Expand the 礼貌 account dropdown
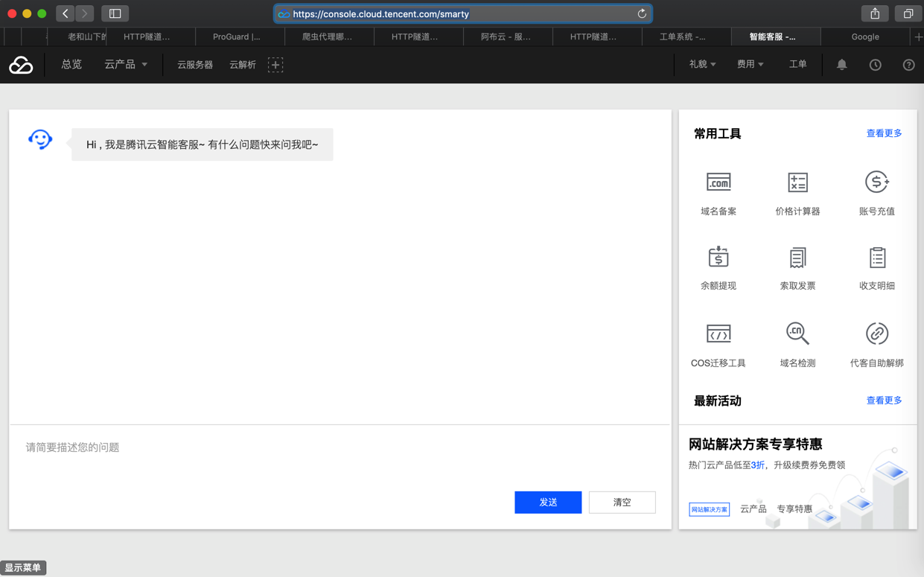This screenshot has width=924, height=577. tap(702, 65)
